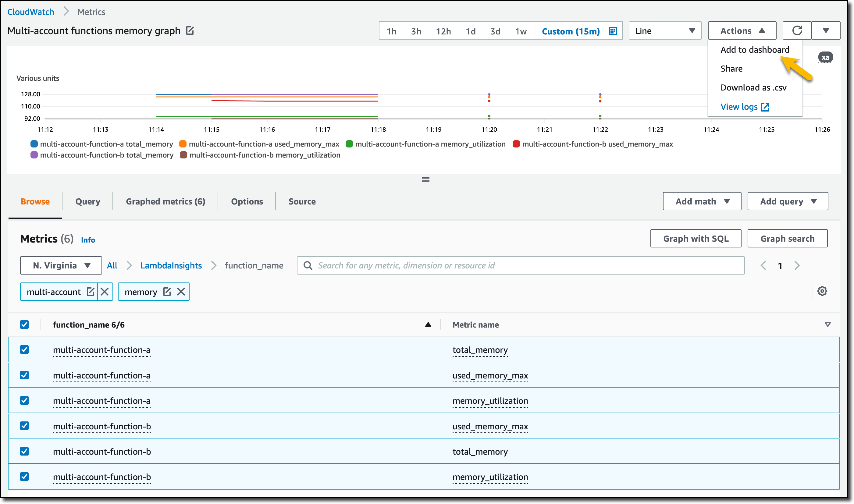
Task: Click the edit graph title pencil icon
Action: (190, 30)
